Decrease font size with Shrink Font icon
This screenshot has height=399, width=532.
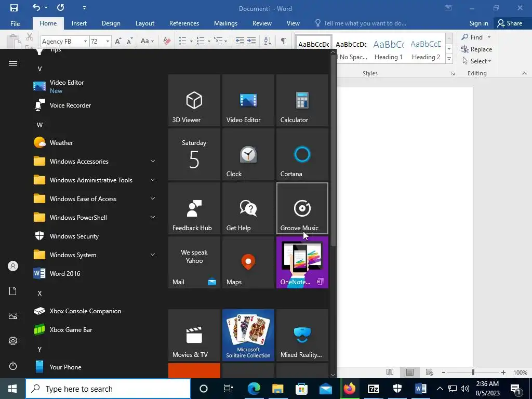coord(129,41)
